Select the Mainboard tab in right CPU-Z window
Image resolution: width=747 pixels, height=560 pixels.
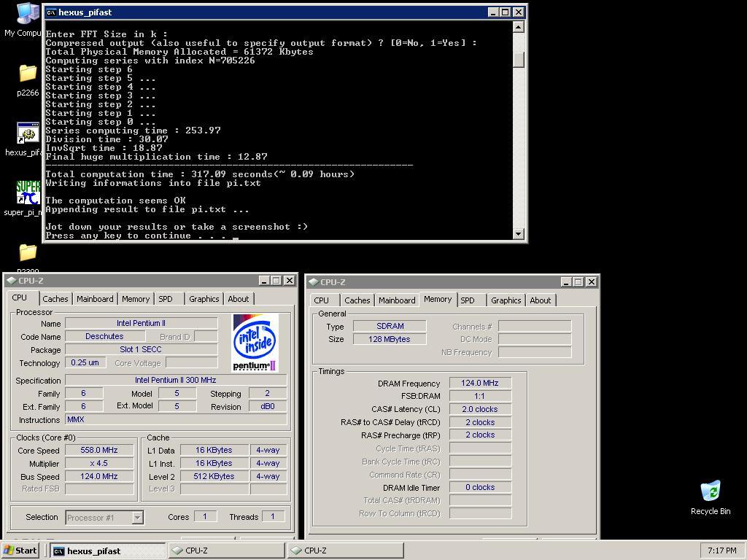pos(397,300)
